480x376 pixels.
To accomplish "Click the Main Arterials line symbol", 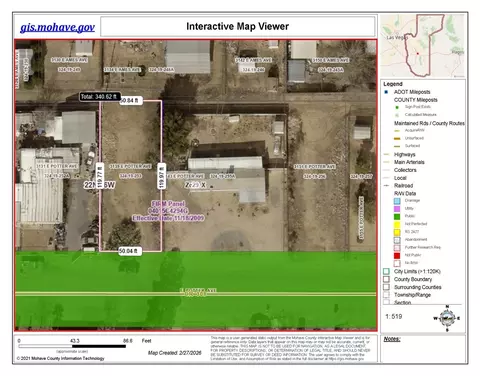I will (x=387, y=162).
